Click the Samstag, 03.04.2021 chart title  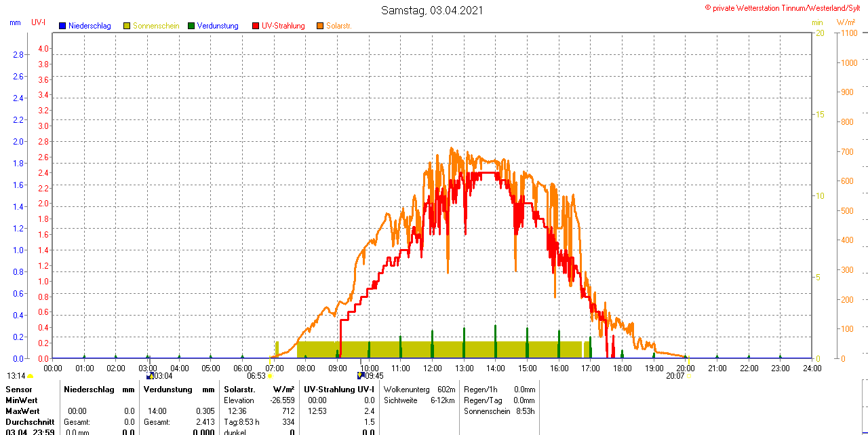[x=432, y=10]
